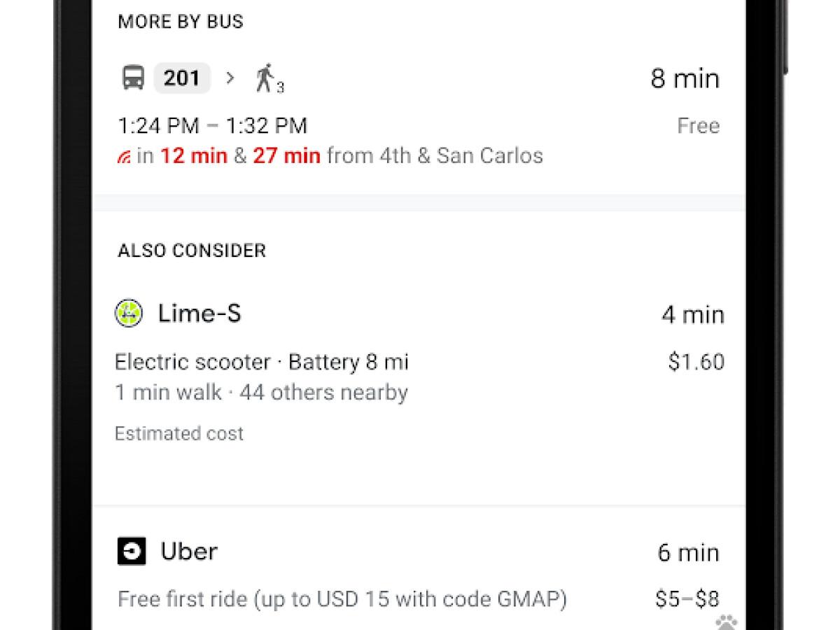The height and width of the screenshot is (630, 840).
Task: Click the Estimated cost label
Action: (x=178, y=433)
